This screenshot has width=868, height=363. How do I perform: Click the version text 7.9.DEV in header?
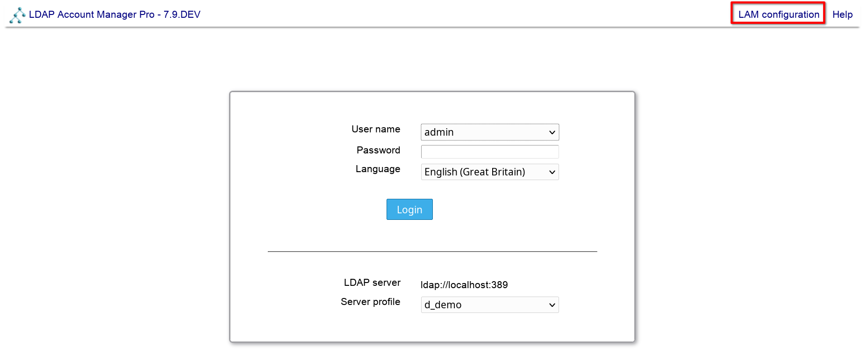(x=182, y=15)
